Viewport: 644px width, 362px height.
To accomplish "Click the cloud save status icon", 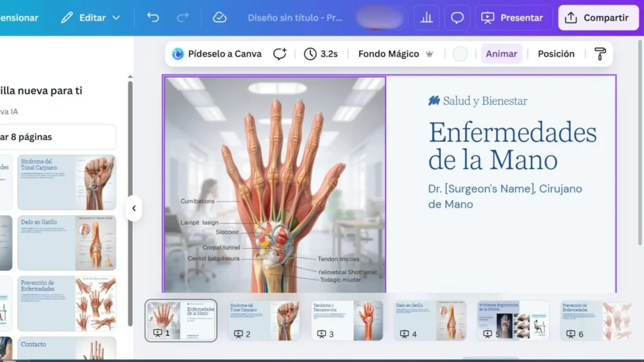I will [x=219, y=18].
